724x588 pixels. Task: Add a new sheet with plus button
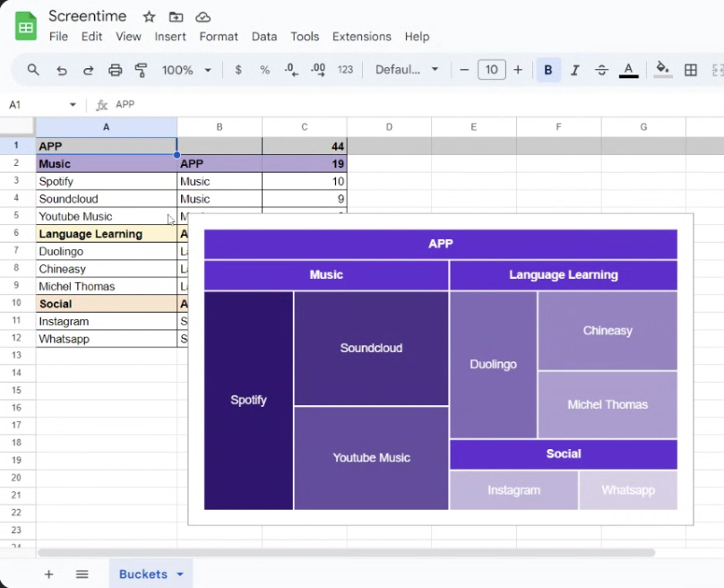click(48, 575)
